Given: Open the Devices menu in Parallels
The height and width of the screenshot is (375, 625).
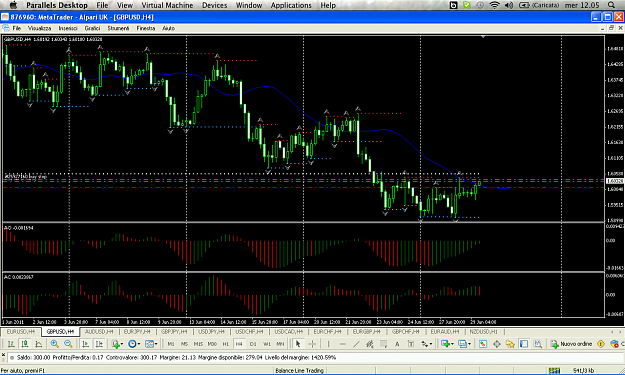Looking at the screenshot, I should tap(214, 5).
